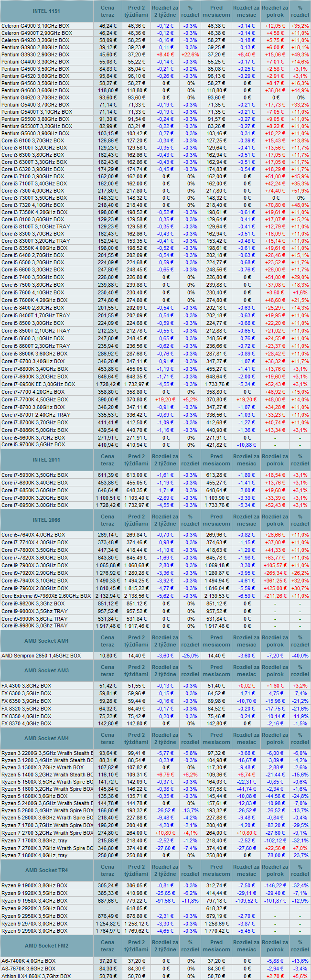The height and width of the screenshot is (980, 311).
Task: Click the -146,22 € cell in Ryzen 9 1900X row
Action: (x=275, y=885)
